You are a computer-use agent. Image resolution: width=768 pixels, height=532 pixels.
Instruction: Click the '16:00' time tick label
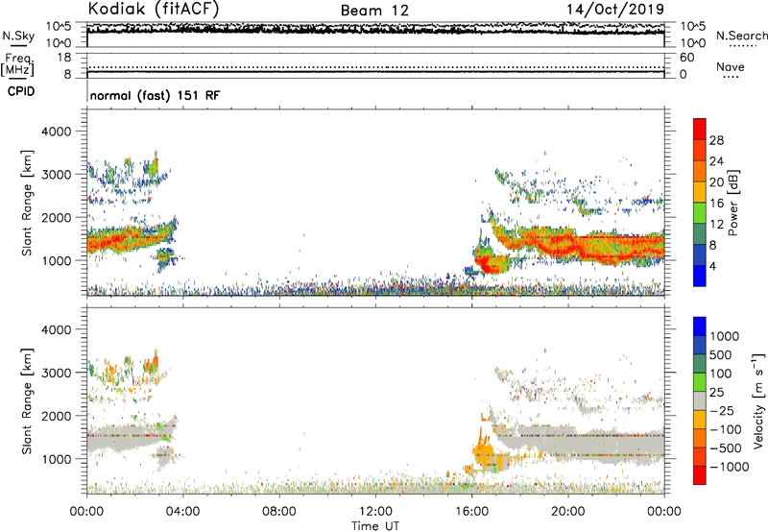click(471, 512)
